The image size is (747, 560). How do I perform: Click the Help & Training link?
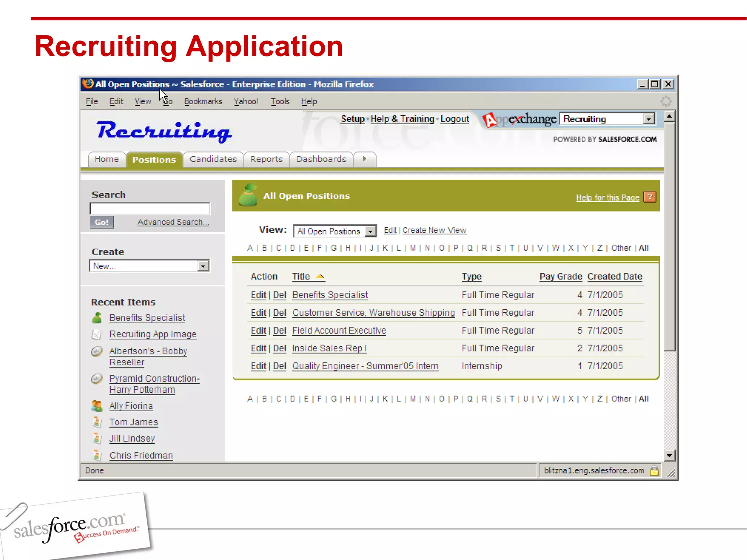402,119
